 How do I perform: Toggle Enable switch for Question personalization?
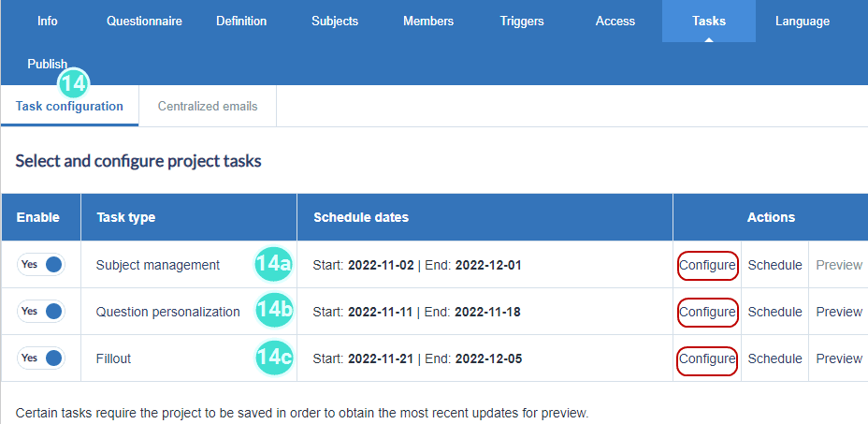pos(41,311)
